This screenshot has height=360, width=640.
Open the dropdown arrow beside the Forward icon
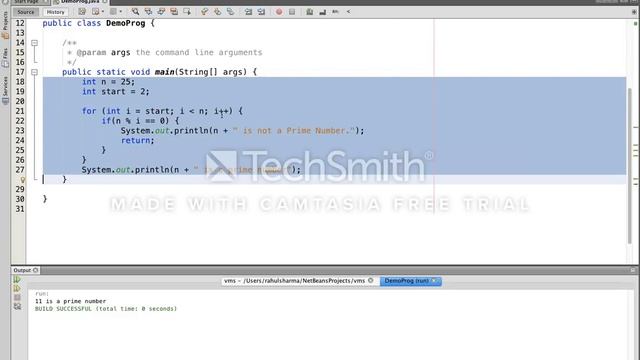121,12
